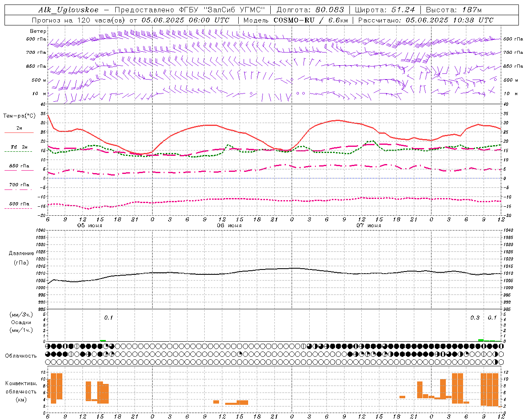Click the '07 июня' date label
Viewport: 525px width, 420px height.
coord(369,226)
